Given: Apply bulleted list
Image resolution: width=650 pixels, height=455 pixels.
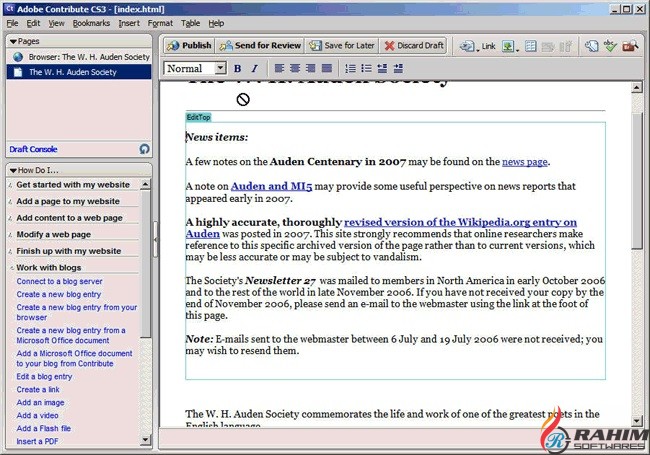Looking at the screenshot, I should click(x=366, y=68).
